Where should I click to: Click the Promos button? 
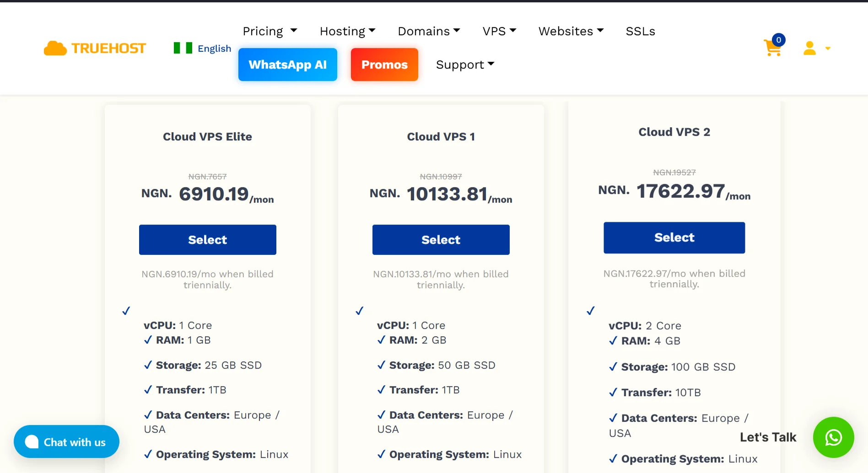384,64
